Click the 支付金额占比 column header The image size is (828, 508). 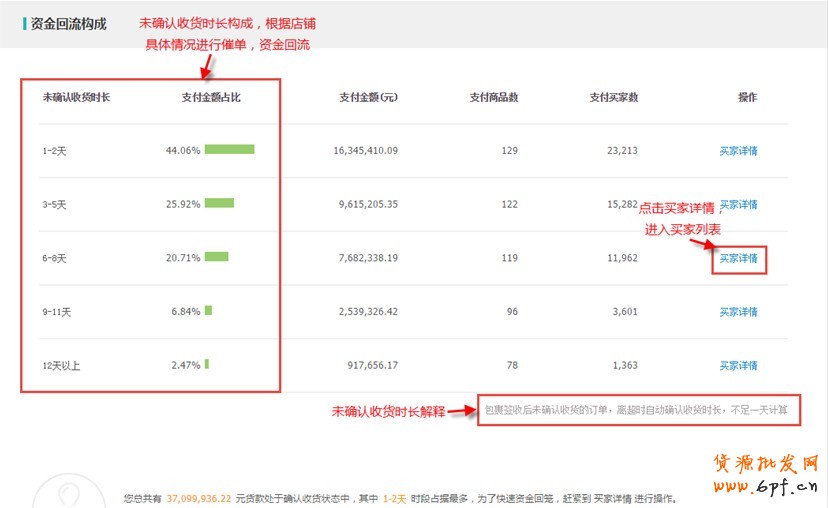click(x=211, y=97)
